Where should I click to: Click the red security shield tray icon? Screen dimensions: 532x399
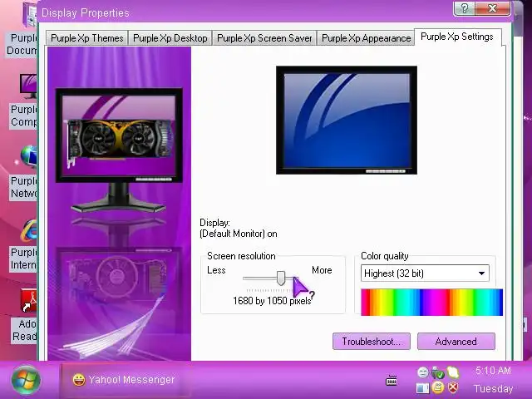[453, 388]
